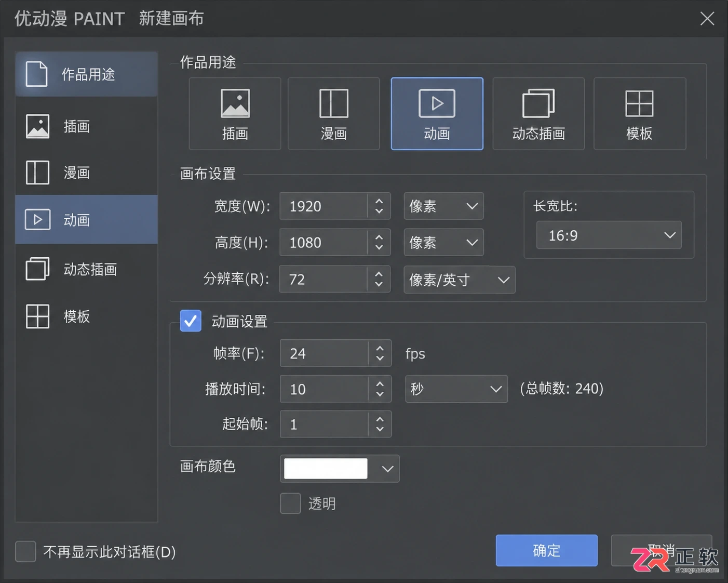Increase the frame rate with its up arrow
The image size is (728, 583).
pyautogui.click(x=380, y=348)
